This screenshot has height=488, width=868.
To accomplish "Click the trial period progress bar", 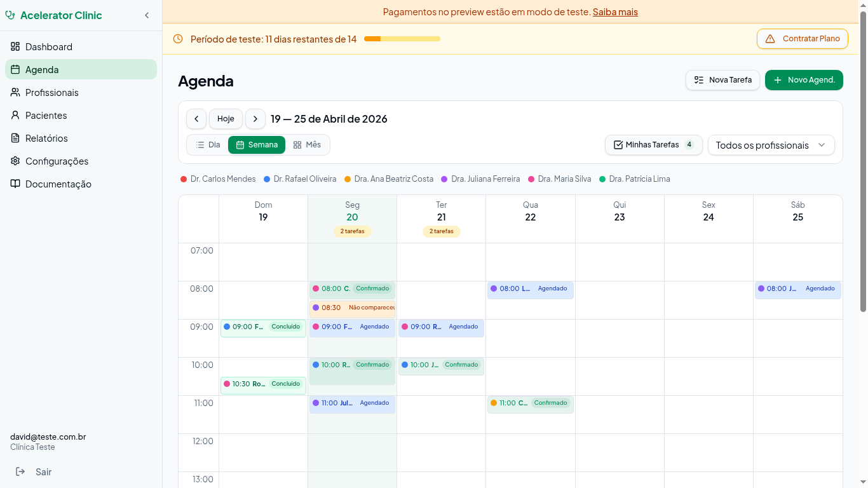I will (402, 39).
